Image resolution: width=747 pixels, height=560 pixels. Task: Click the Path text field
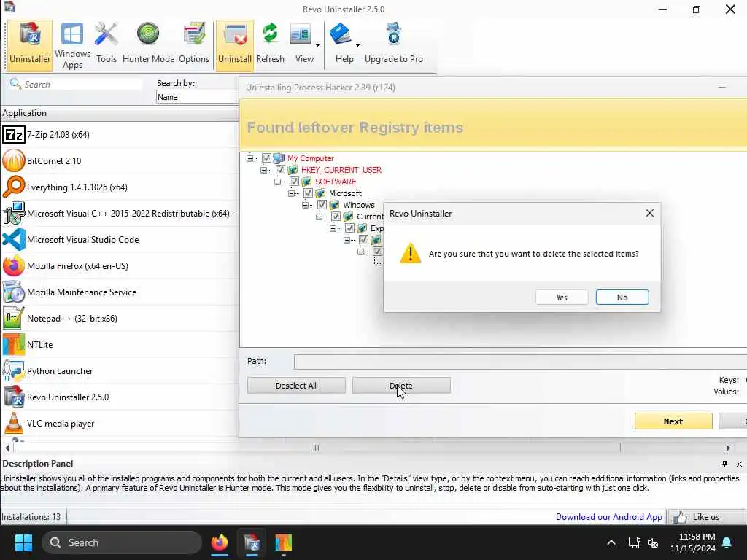click(x=520, y=362)
